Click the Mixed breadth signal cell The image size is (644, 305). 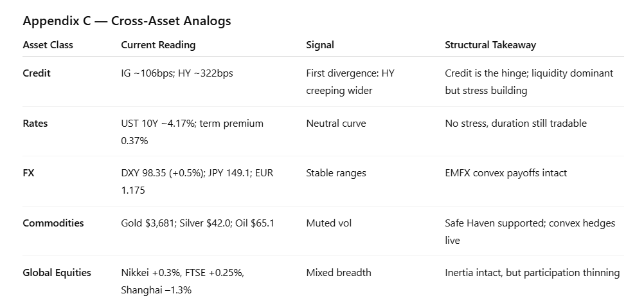(x=339, y=273)
